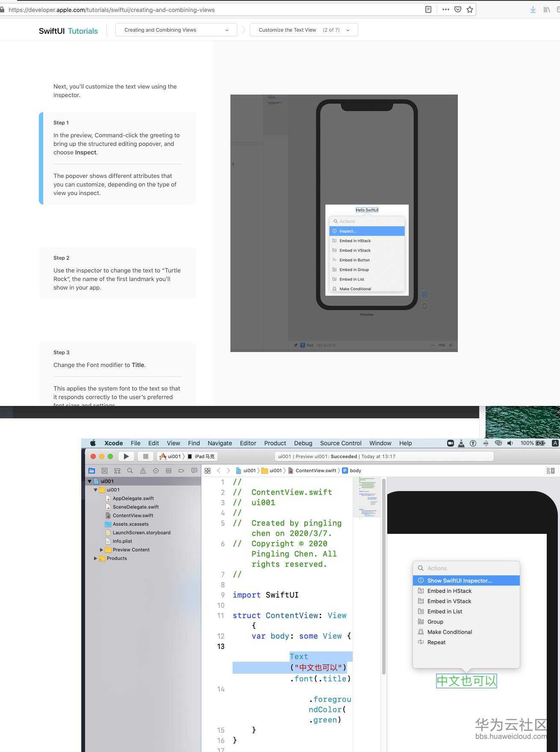This screenshot has height=752, width=560.
Task: Select SceneDelegate.swift in the navigator
Action: click(136, 507)
